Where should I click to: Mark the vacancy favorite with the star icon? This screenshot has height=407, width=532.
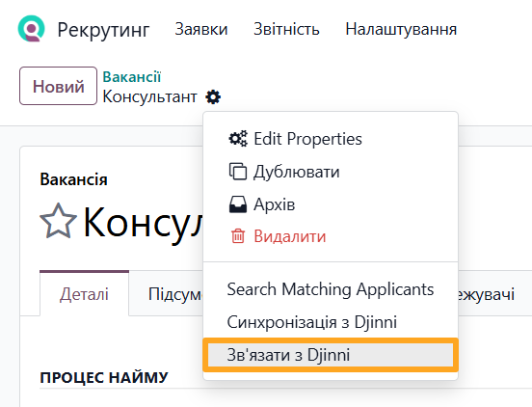[58, 221]
